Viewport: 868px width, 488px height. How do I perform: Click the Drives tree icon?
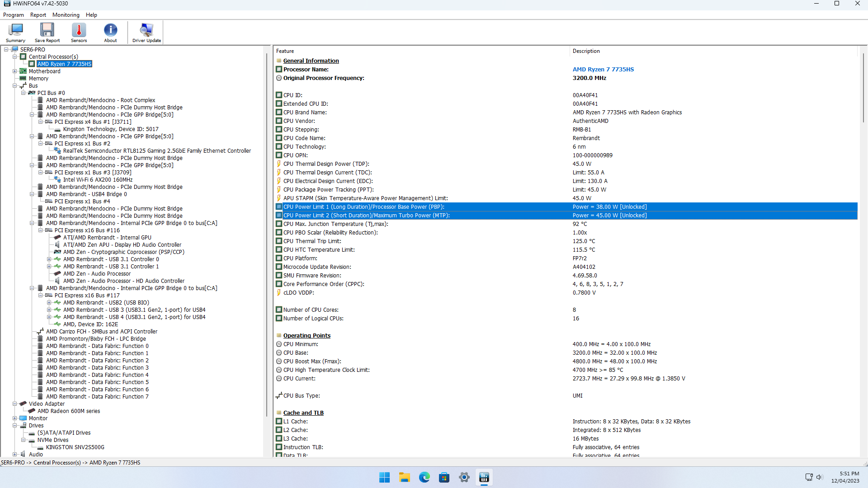pyautogui.click(x=23, y=426)
